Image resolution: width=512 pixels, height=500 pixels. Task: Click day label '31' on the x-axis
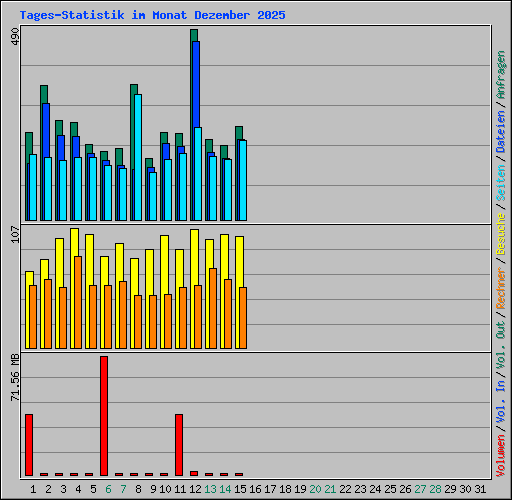pos(480,489)
